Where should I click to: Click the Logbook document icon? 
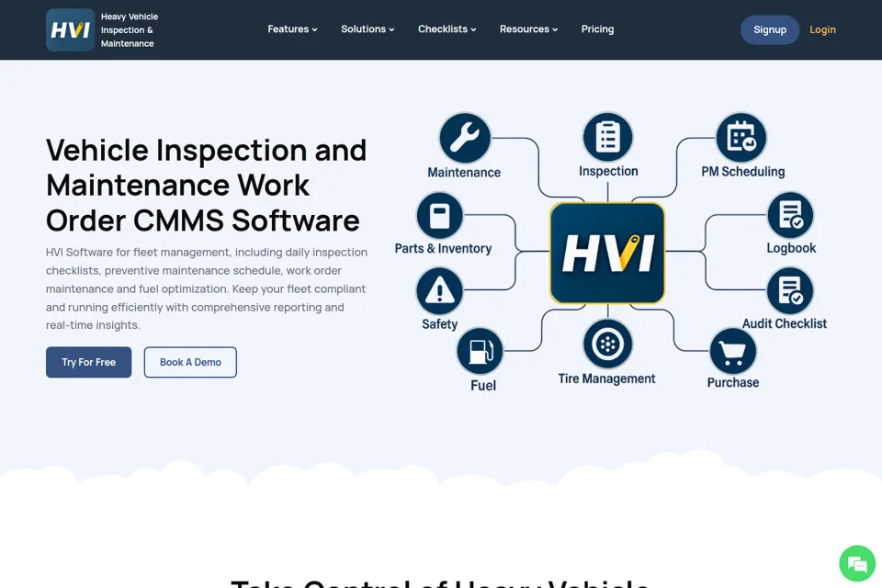pyautogui.click(x=790, y=216)
